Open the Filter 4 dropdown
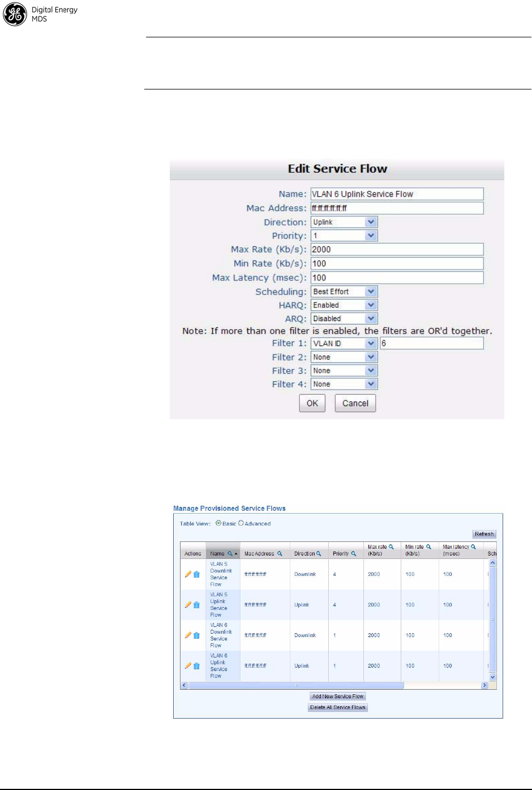Viewport: 532px width, 790px height. (344, 384)
